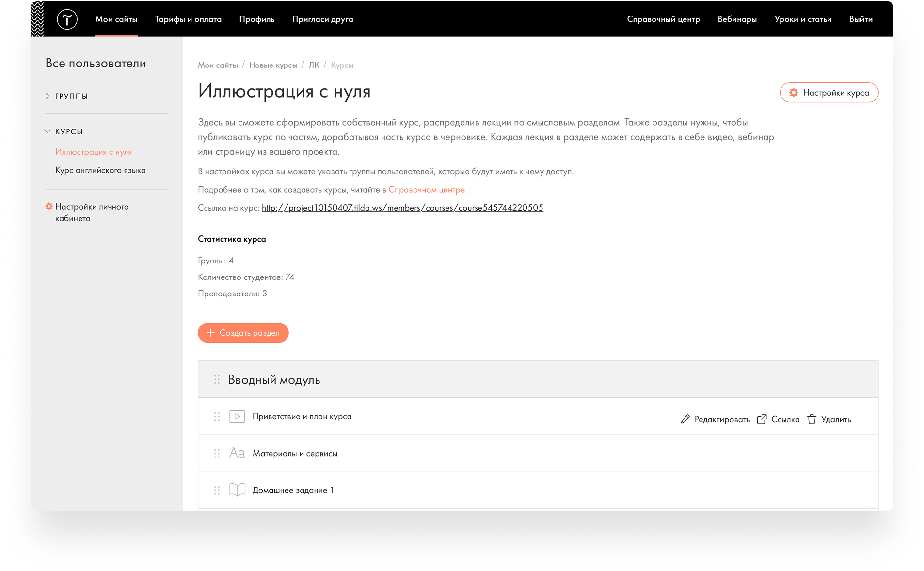Viewport: 924px width, 571px height.
Task: Click the drag handle of Материалы и сервисы
Action: pyautogui.click(x=217, y=453)
